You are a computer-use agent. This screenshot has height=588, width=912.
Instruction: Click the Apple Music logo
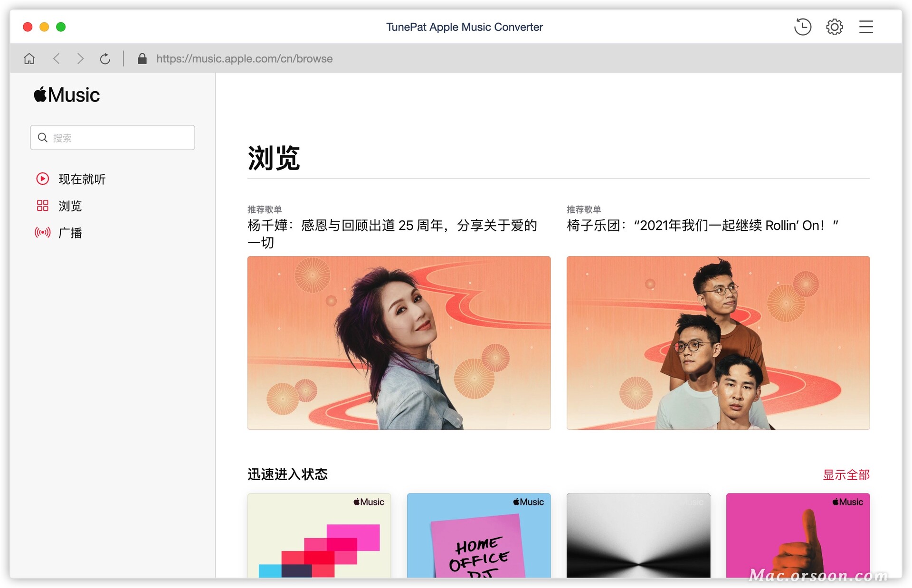click(x=67, y=95)
